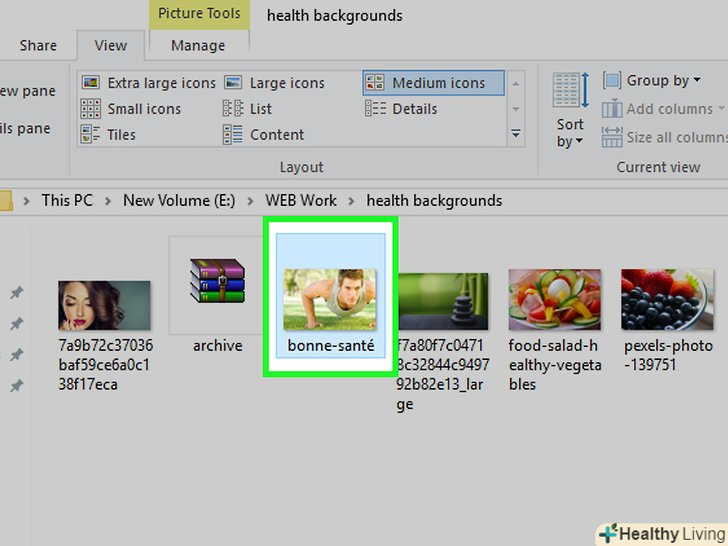Screen dimensions: 728x546
Task: Switch to Small icons layout
Action: coord(131,109)
